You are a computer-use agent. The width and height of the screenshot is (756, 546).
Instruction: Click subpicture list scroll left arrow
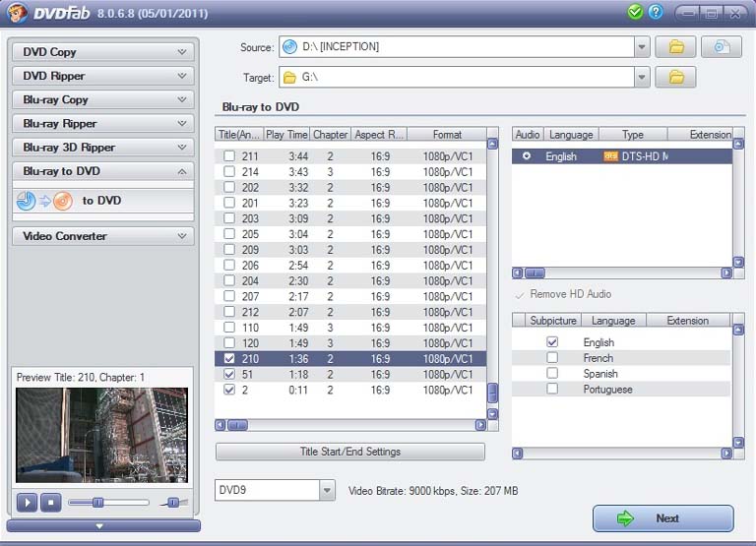pos(518,454)
